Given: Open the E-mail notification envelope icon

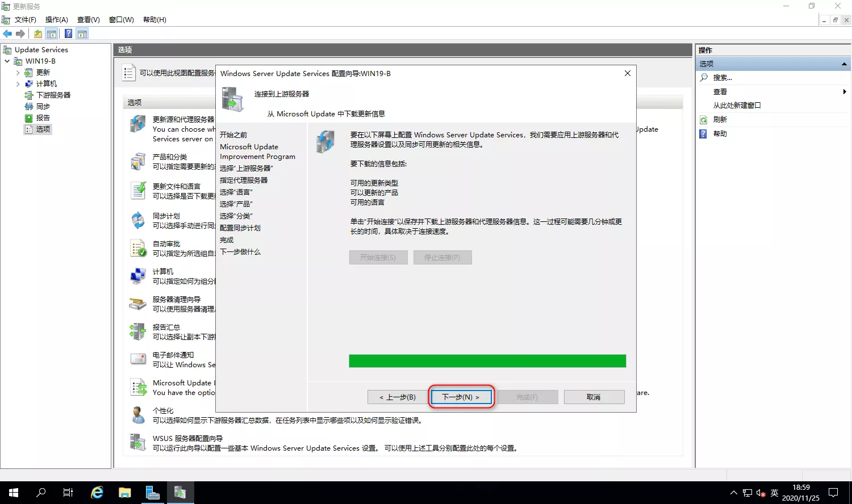Looking at the screenshot, I should click(138, 359).
